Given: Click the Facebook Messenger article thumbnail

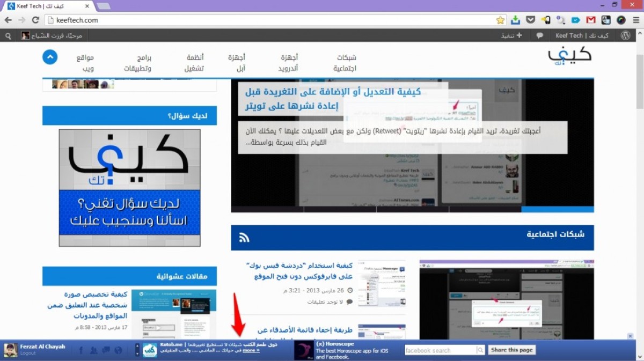Looking at the screenshot, I should pyautogui.click(x=382, y=283).
